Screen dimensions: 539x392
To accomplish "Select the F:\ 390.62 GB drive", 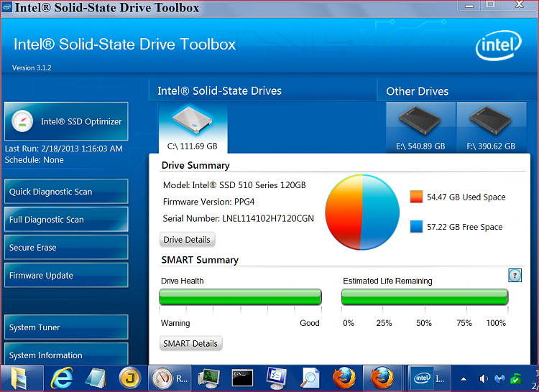I will coord(492,128).
